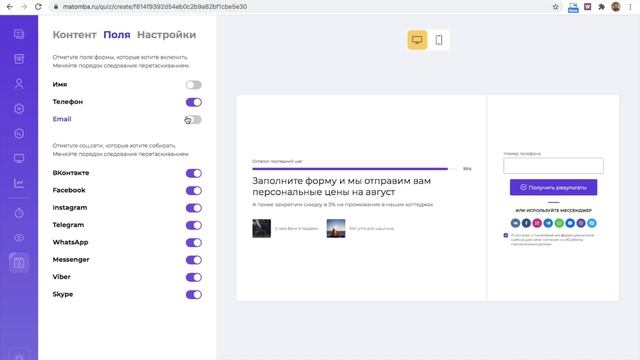
Task: Click the dark bonus thumbnail image
Action: click(262, 229)
